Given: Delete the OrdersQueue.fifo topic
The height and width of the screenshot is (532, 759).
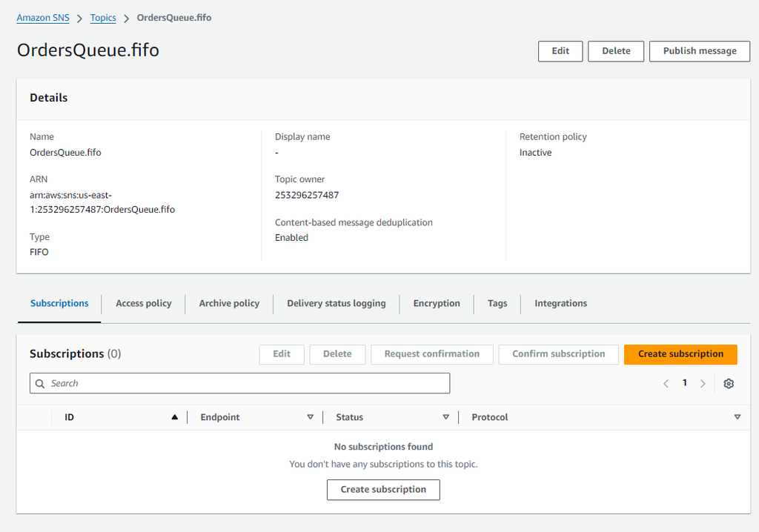Looking at the screenshot, I should pyautogui.click(x=615, y=51).
